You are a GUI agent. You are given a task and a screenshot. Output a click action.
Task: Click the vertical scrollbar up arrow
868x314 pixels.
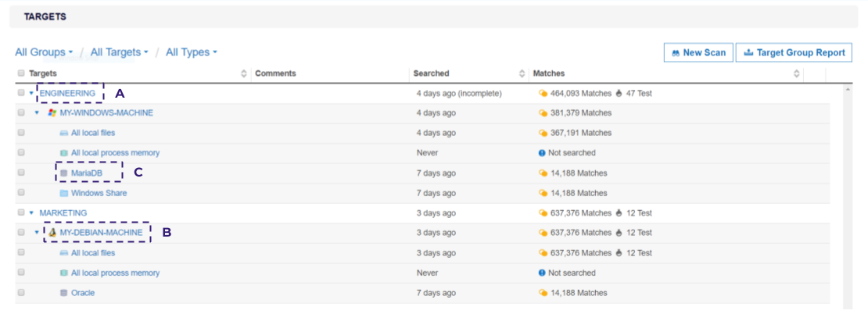pyautogui.click(x=848, y=89)
